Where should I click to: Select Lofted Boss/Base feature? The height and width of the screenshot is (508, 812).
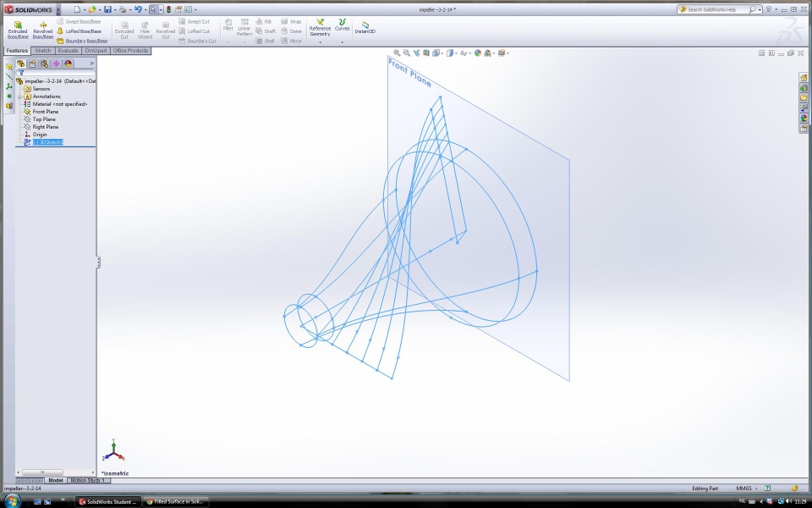80,31
